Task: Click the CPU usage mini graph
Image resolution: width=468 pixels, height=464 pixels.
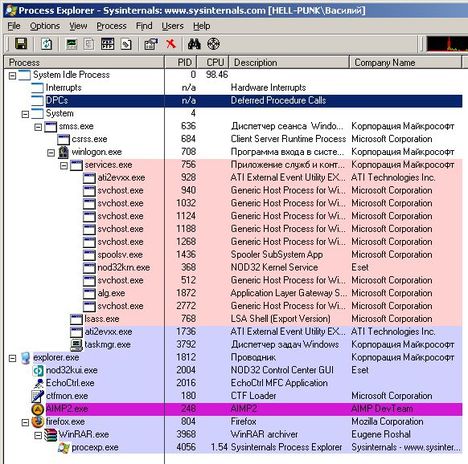Action: click(x=447, y=44)
